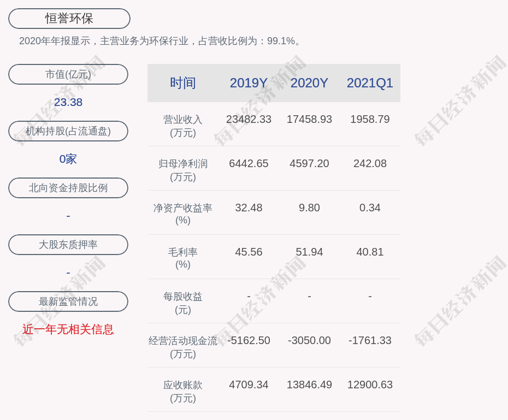Click net profit value 242.08
Screen dimensions: 508x420
tap(370, 163)
